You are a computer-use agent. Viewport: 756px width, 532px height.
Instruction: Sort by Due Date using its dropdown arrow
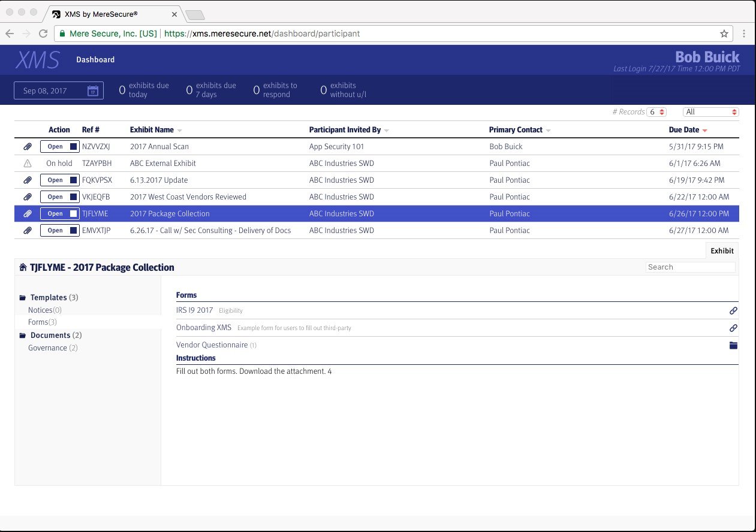click(x=704, y=130)
